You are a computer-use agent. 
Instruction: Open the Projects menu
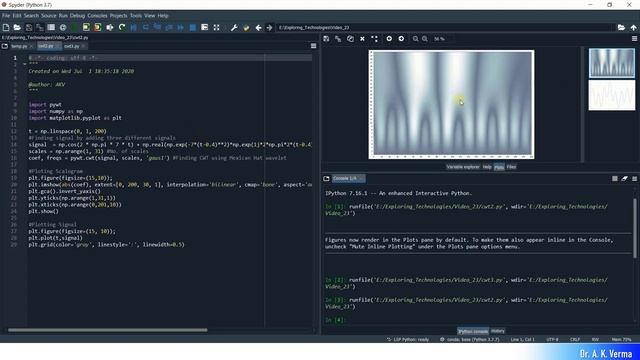pyautogui.click(x=118, y=16)
